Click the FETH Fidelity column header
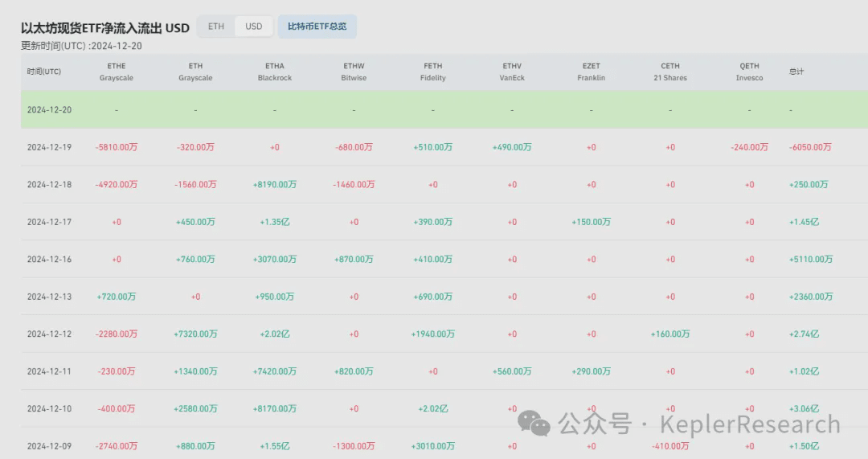The height and width of the screenshot is (459, 868). (x=433, y=72)
